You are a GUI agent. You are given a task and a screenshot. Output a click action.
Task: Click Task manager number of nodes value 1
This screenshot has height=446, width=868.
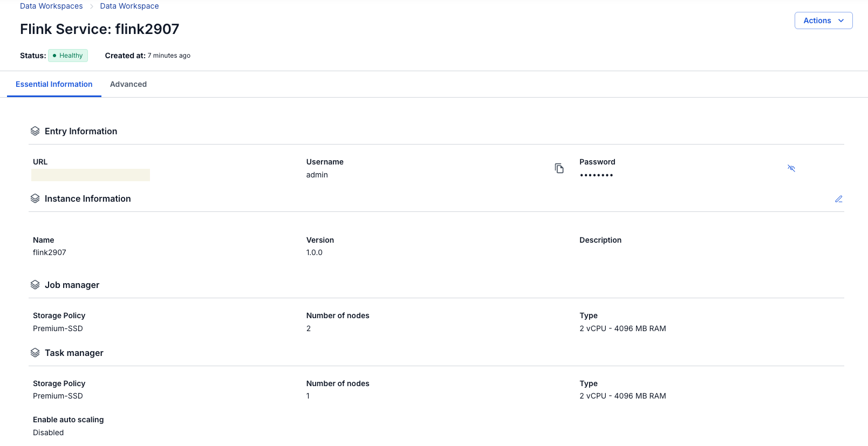(x=308, y=396)
